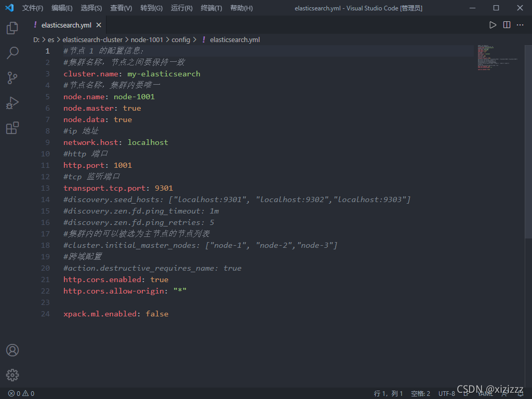Image resolution: width=532 pixels, height=399 pixels.
Task: Change indentation via 空格: 2
Action: pos(420,394)
